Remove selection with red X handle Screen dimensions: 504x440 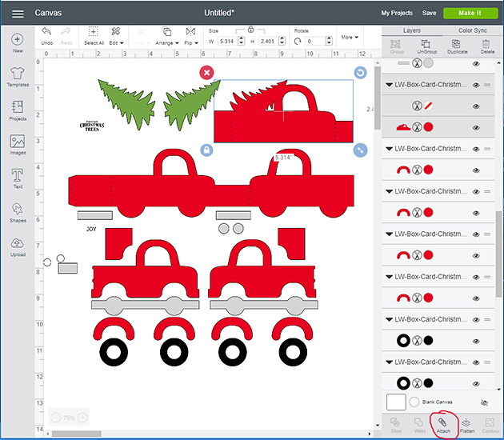[x=206, y=73]
